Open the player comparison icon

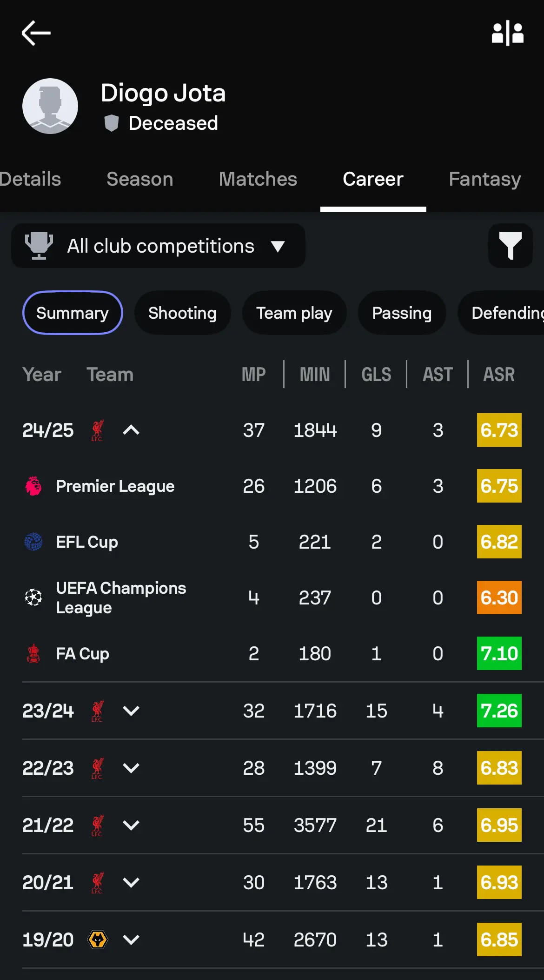508,33
